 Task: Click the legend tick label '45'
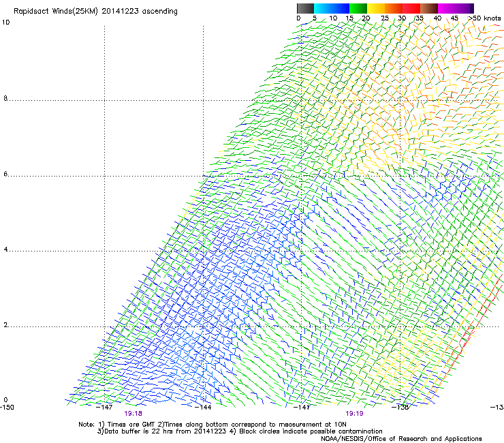click(454, 18)
